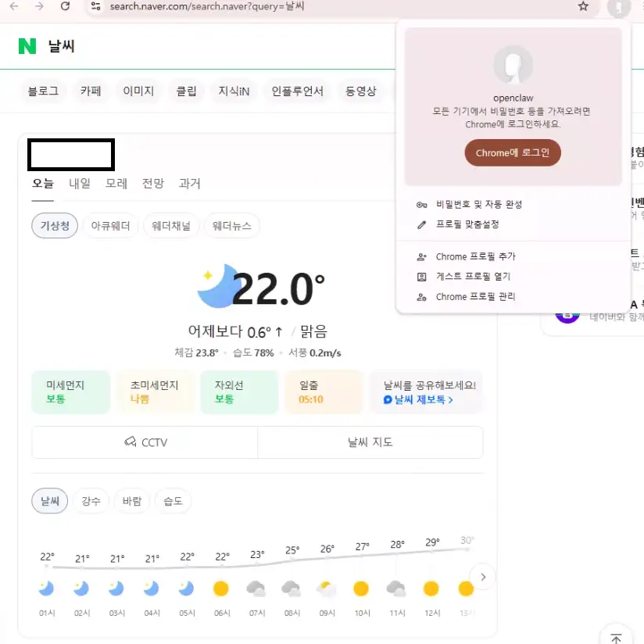Click the add profile person icon
The width and height of the screenshot is (644, 644).
[422, 257]
